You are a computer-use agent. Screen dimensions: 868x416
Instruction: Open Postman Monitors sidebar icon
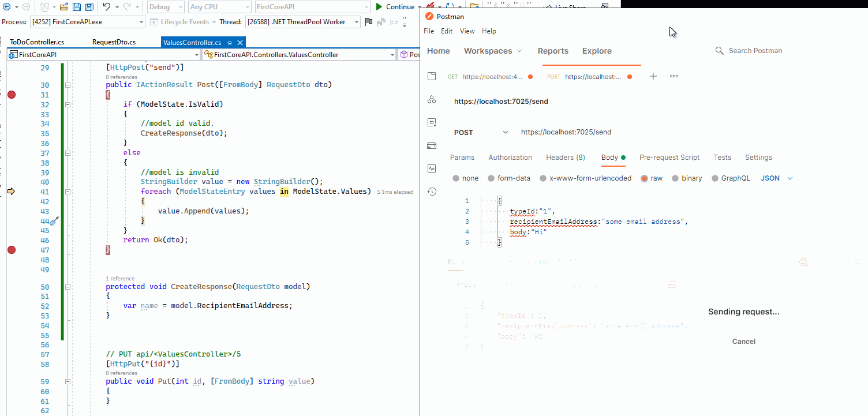click(432, 168)
